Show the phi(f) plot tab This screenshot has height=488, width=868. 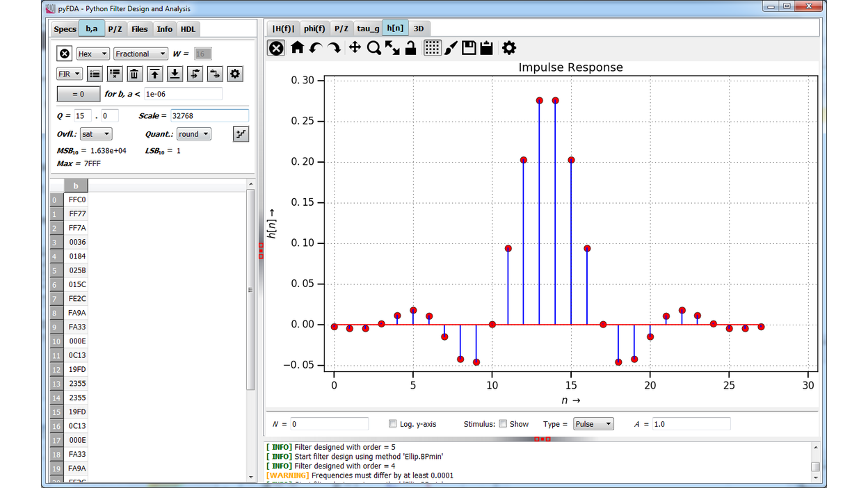[x=314, y=29]
